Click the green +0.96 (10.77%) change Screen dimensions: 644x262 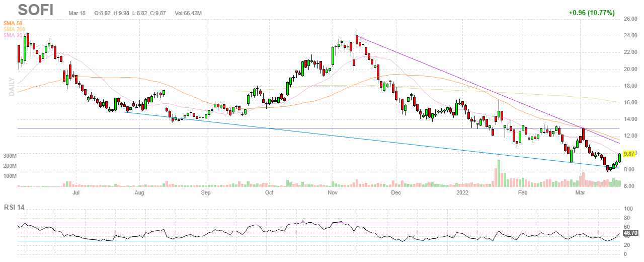591,13
